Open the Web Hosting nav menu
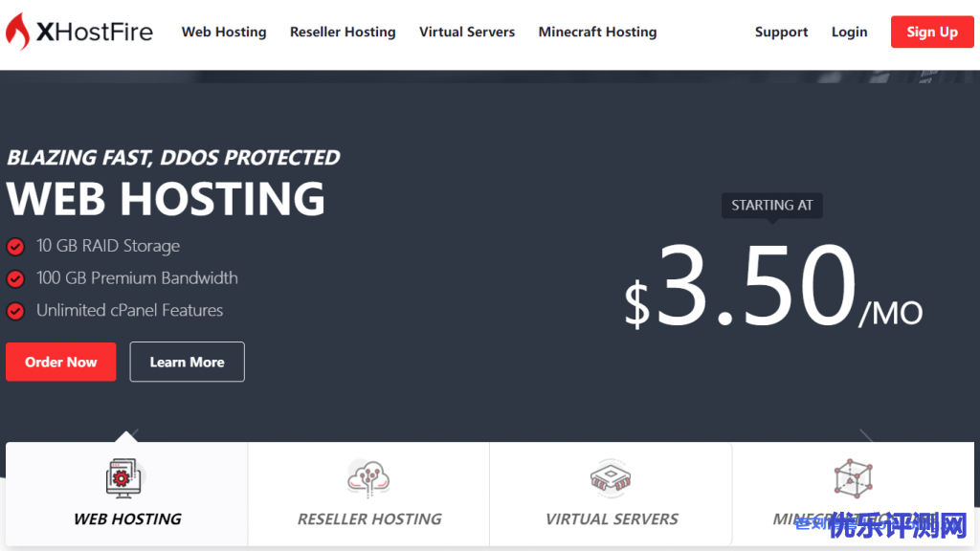The height and width of the screenshot is (551, 980). (224, 32)
